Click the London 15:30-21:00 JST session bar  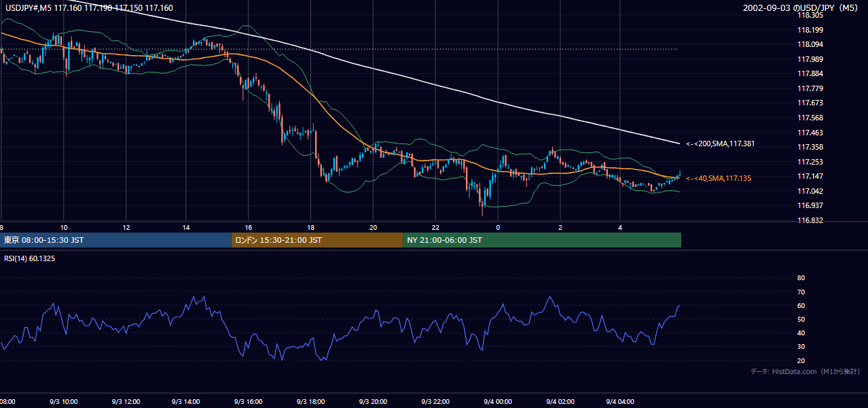317,240
